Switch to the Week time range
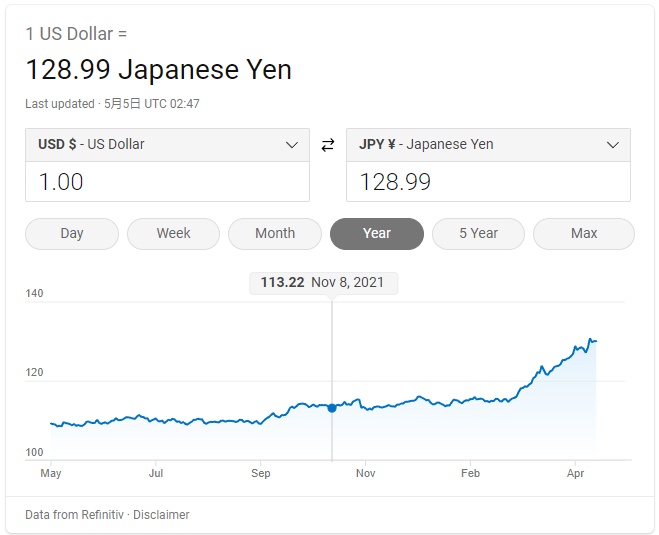Viewport: 659px width, 535px height. pyautogui.click(x=173, y=233)
